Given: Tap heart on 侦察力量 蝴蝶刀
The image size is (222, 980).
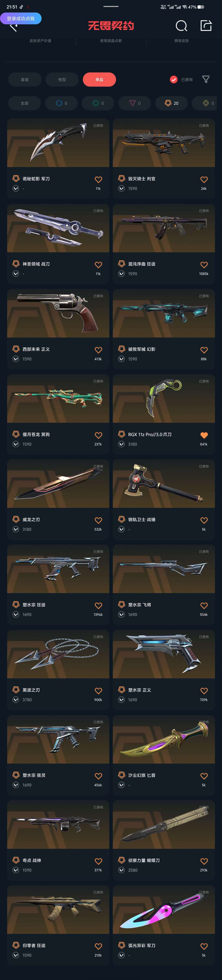Looking at the screenshot, I should tap(204, 861).
